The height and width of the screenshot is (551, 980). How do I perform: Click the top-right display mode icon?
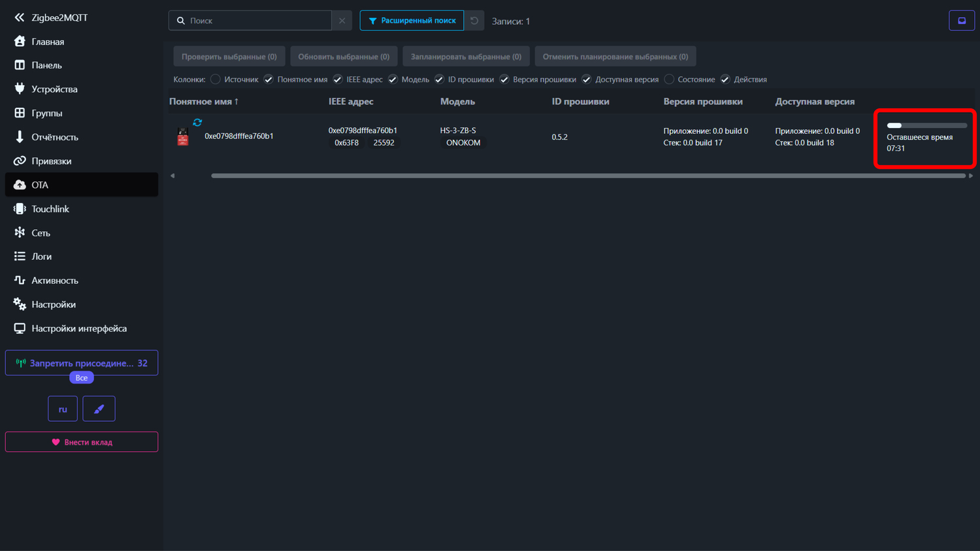[961, 21]
